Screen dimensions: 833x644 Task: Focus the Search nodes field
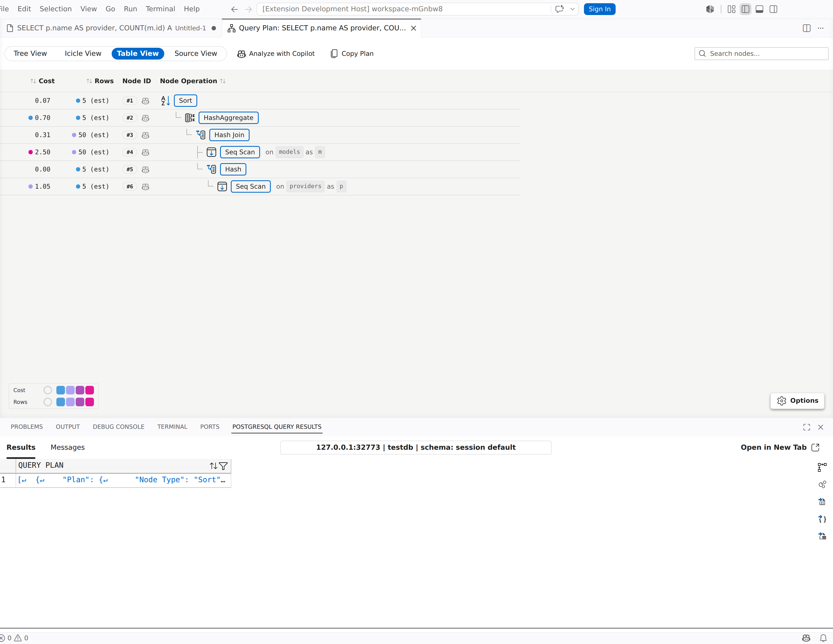click(x=761, y=54)
